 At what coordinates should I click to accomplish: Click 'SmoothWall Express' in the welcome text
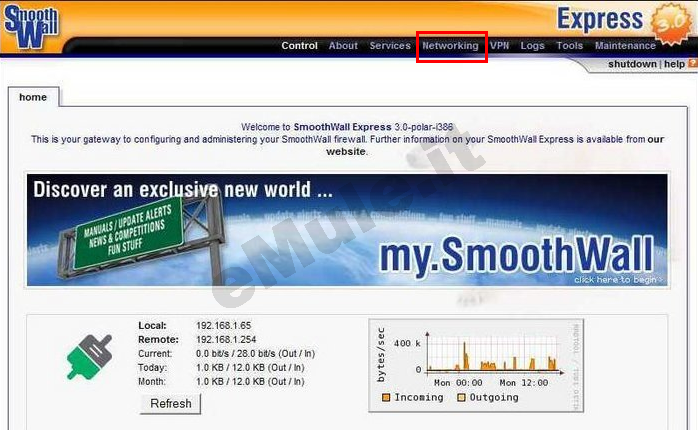coord(342,127)
